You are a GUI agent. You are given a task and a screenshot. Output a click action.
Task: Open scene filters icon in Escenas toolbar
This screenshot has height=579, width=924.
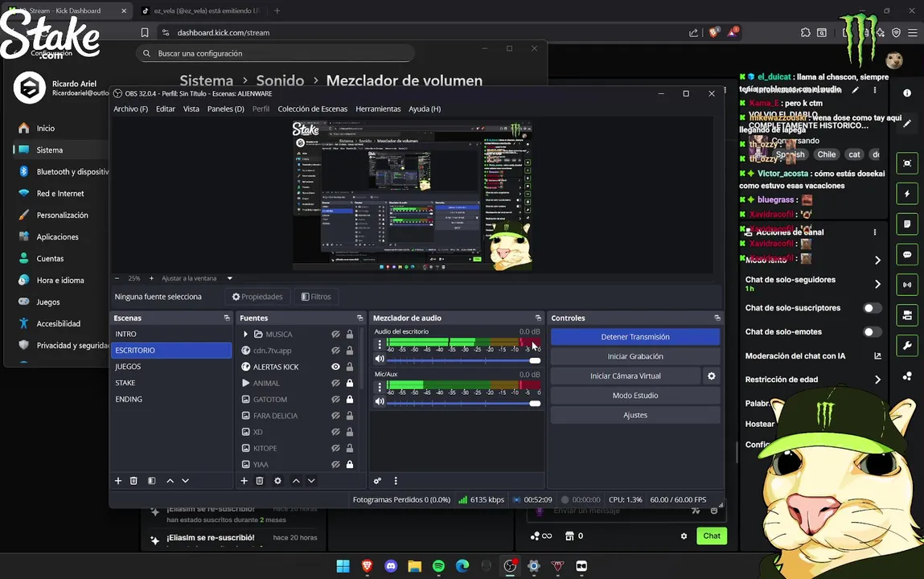(151, 481)
